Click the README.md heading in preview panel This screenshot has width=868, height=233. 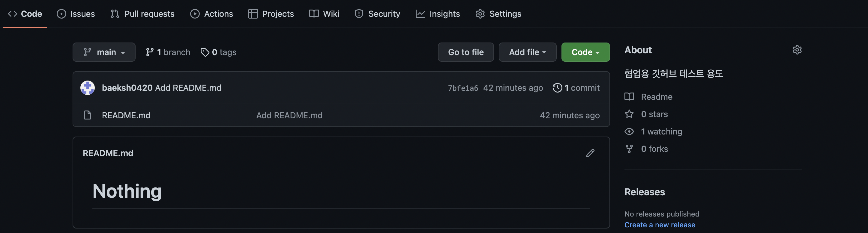click(108, 153)
